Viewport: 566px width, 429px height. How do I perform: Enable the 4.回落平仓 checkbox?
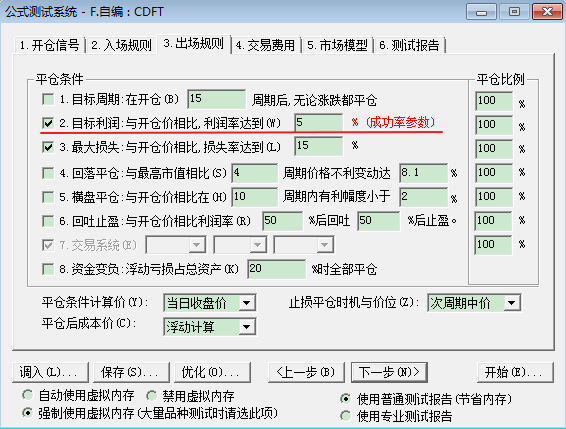point(48,173)
